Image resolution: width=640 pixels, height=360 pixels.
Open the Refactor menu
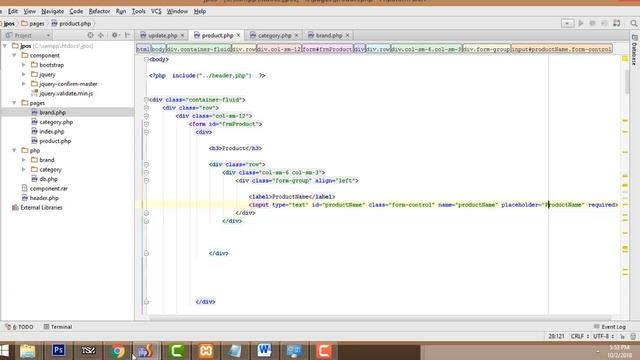[99, 11]
